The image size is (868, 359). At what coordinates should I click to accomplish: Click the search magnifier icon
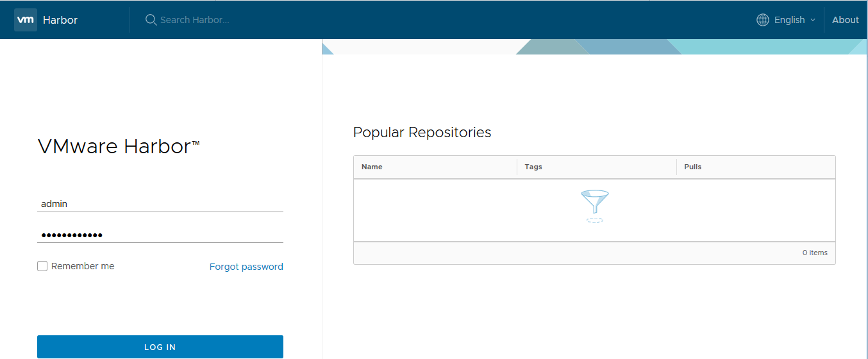click(151, 20)
